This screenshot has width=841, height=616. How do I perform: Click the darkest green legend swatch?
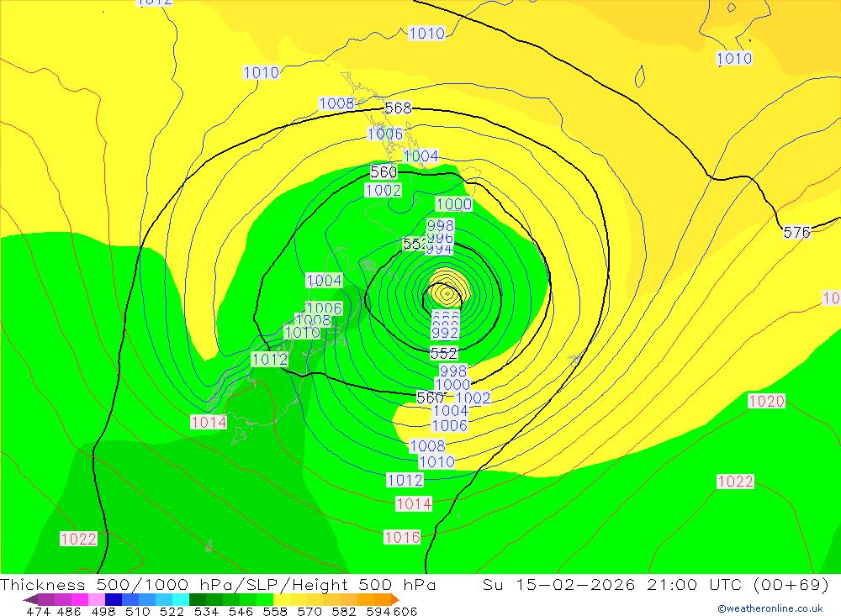[198, 599]
